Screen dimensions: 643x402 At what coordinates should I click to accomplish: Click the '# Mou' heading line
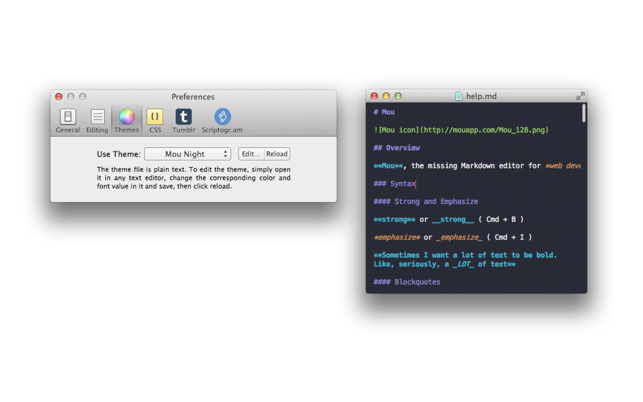click(384, 112)
